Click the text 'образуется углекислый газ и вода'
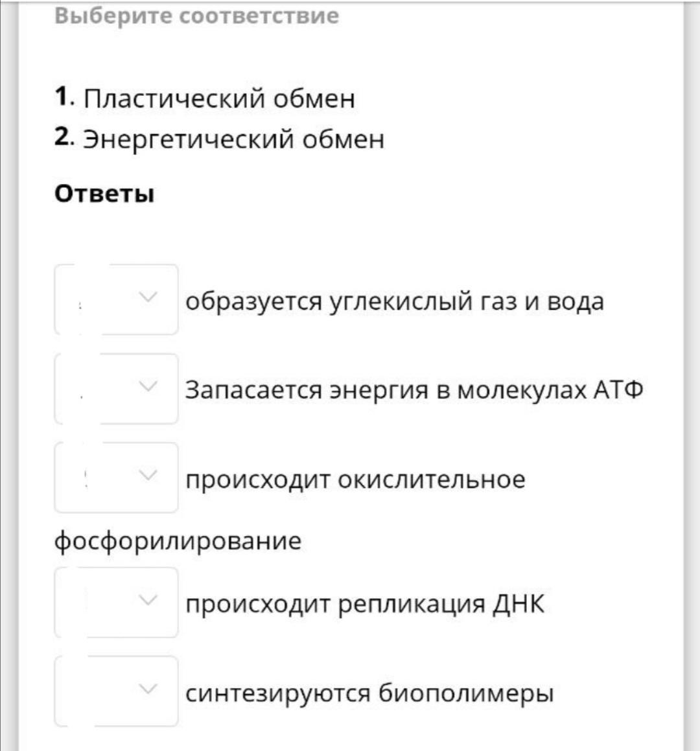This screenshot has height=751, width=700. pyautogui.click(x=395, y=302)
